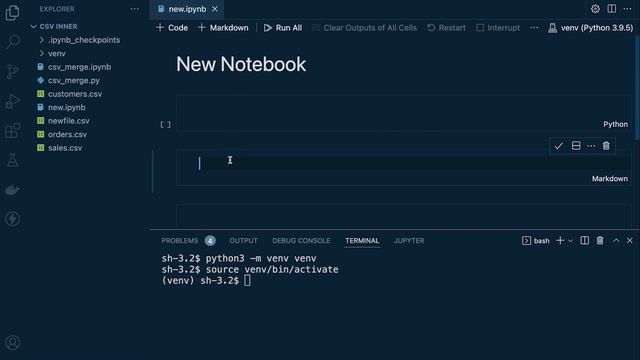Click the New Notebook heading cell
This screenshot has width=640, height=360.
point(241,64)
